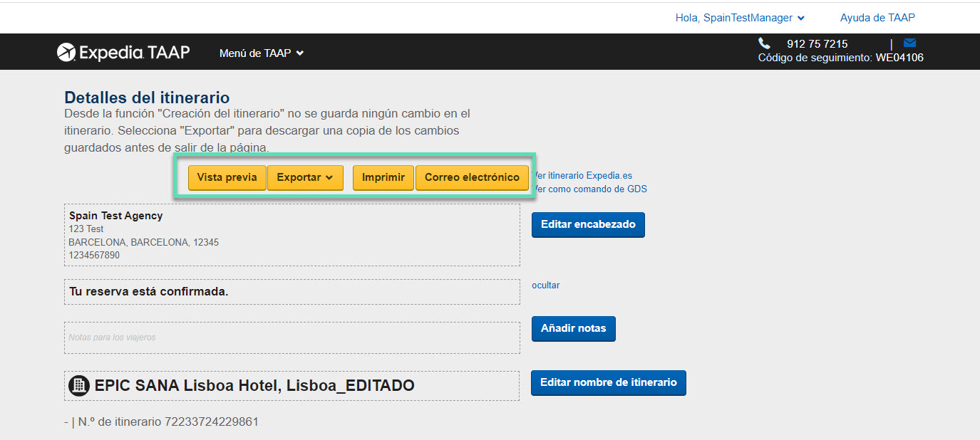Click the Detalles del itinerario heading

147,98
